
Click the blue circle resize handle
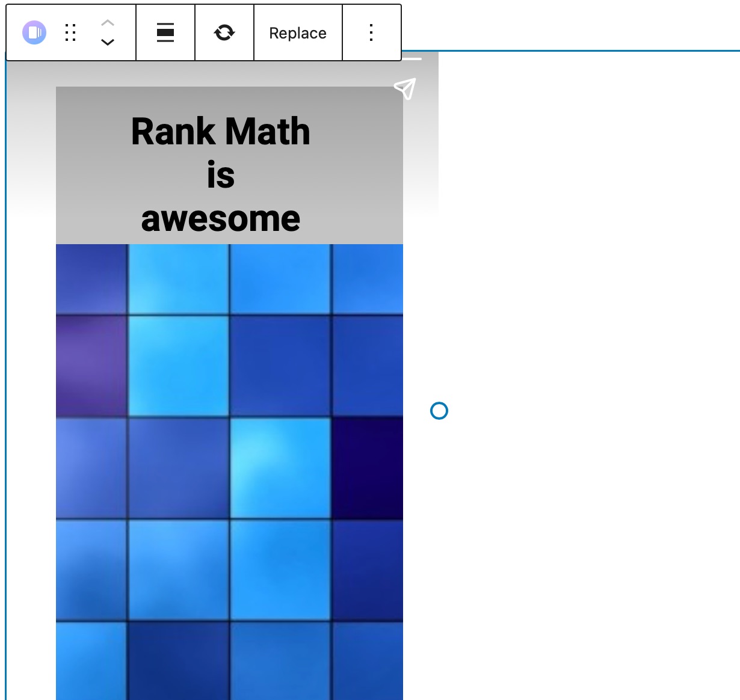439,411
